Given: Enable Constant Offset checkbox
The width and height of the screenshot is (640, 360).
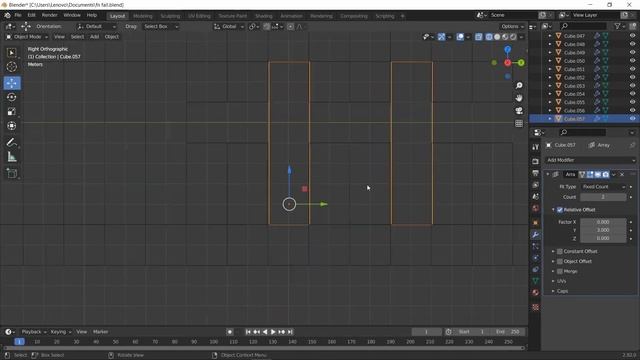Looking at the screenshot, I should coord(560,251).
